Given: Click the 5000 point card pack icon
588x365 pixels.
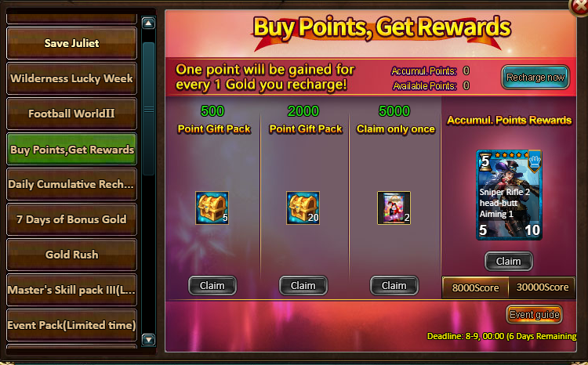Looking at the screenshot, I should pyautogui.click(x=394, y=208).
